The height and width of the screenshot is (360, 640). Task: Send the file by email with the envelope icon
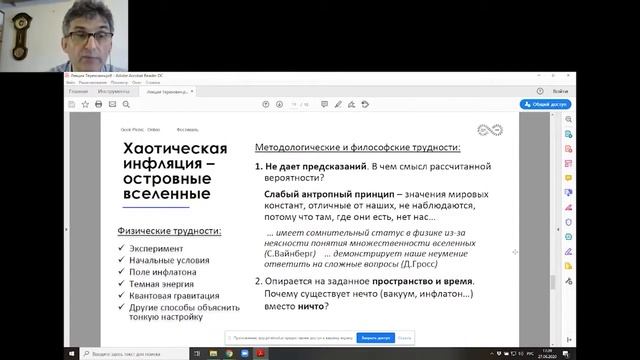(112, 104)
